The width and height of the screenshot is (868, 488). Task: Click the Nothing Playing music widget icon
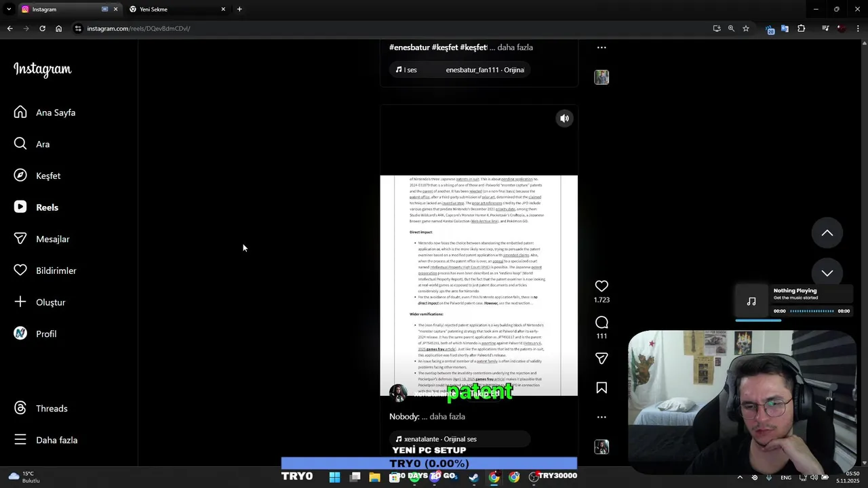click(x=751, y=302)
